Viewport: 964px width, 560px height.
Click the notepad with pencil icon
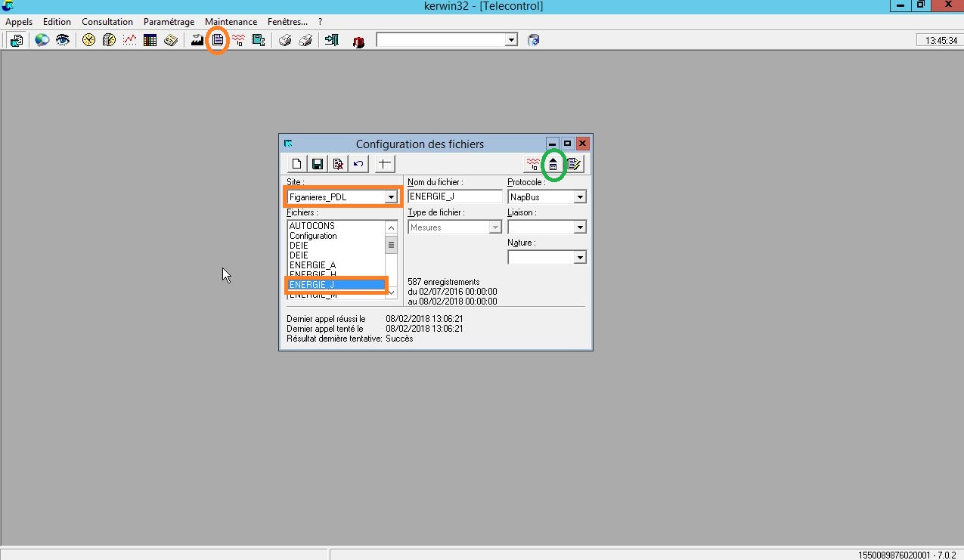click(x=574, y=164)
